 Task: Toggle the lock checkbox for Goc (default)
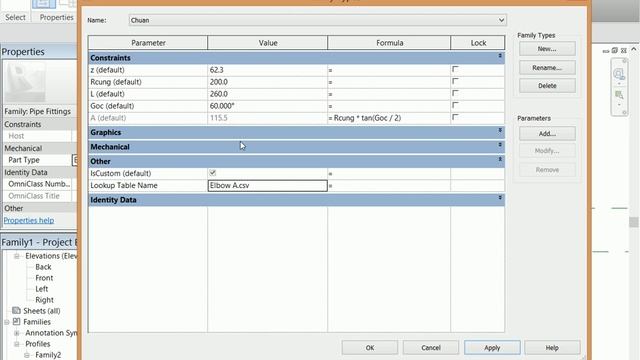pyautogui.click(x=456, y=105)
